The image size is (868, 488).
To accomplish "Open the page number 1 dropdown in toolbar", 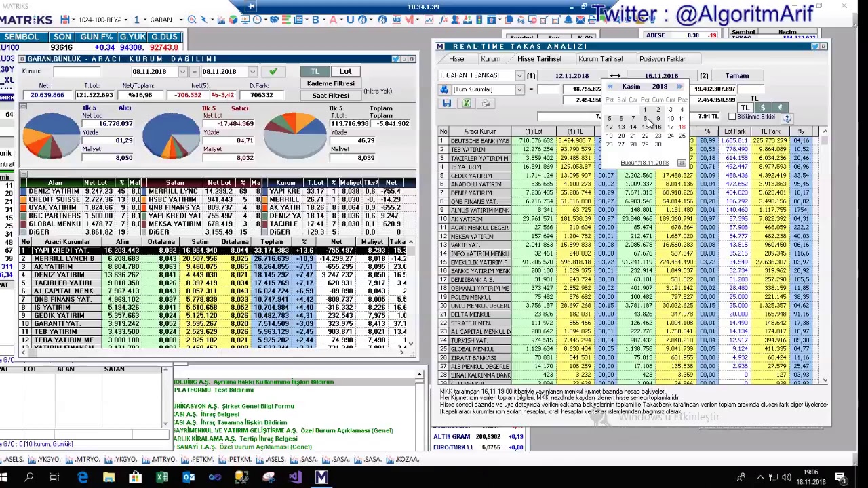I will click(x=145, y=20).
